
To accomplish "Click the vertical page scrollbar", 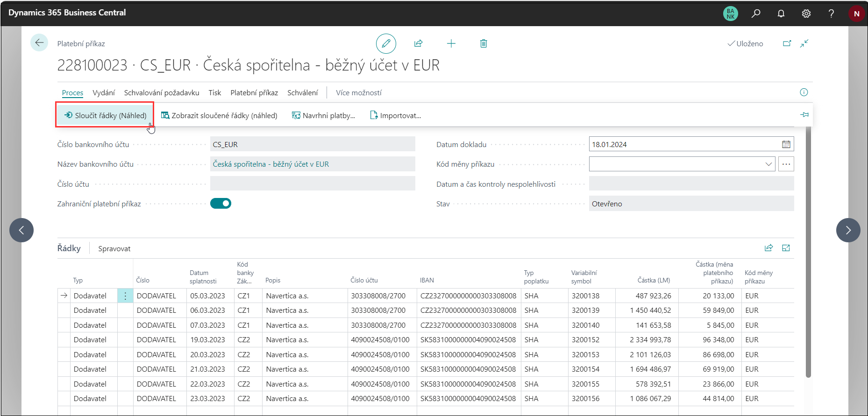I will point(808,252).
